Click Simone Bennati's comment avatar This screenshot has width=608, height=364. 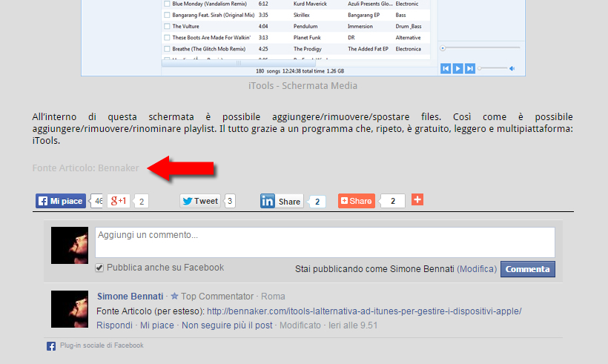[x=70, y=309]
